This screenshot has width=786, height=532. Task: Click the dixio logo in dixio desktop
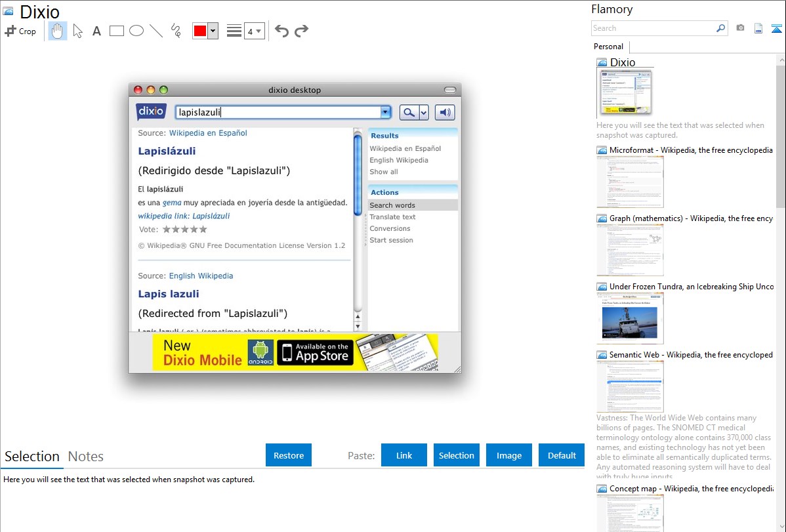[x=151, y=112]
